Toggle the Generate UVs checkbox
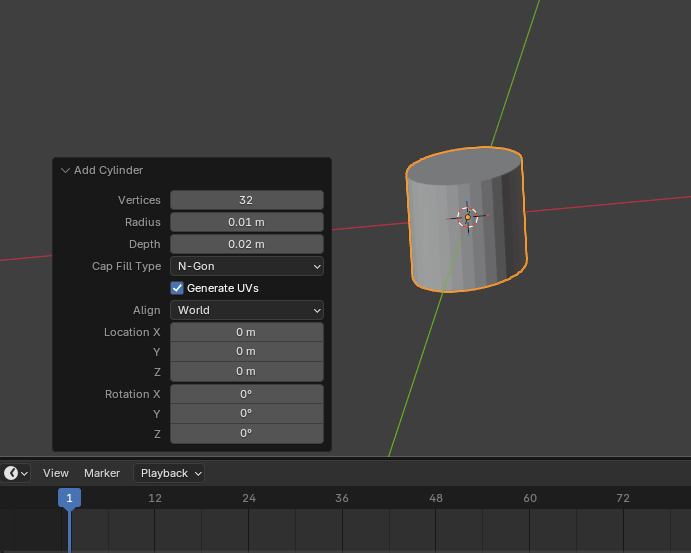The height and width of the screenshot is (553, 691). coord(177,288)
